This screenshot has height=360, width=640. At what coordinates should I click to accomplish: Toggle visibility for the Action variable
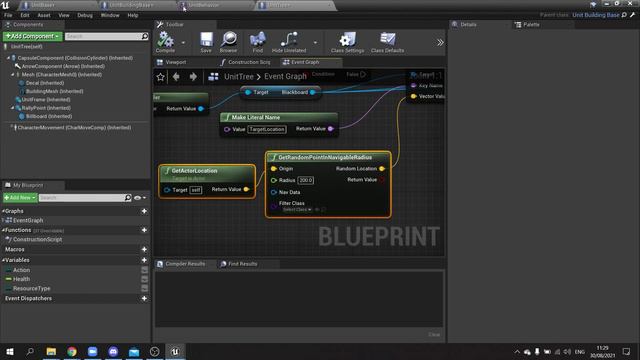click(x=144, y=270)
